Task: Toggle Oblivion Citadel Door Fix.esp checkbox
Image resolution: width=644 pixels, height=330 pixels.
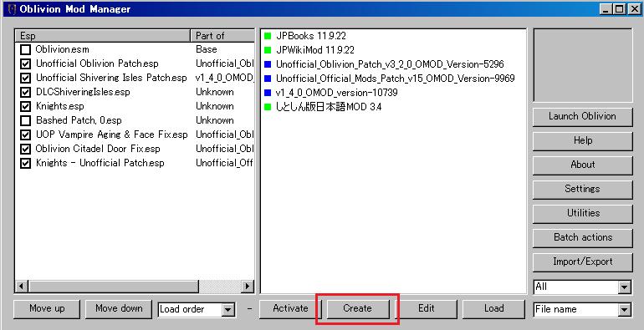Action: [25, 149]
